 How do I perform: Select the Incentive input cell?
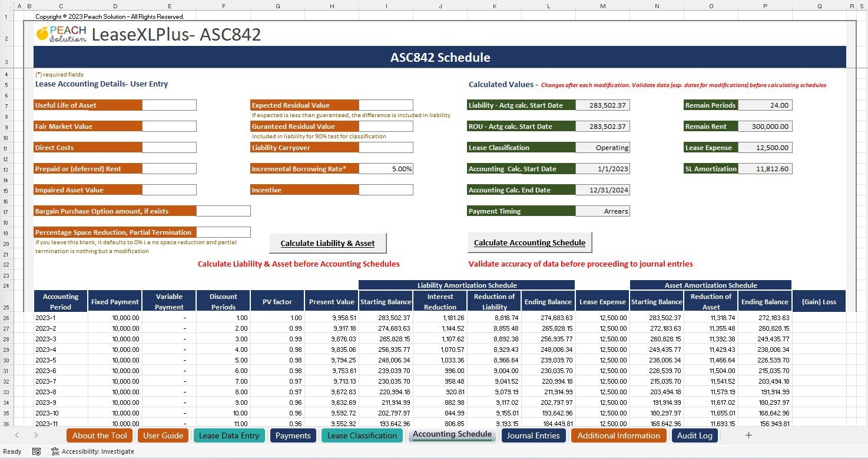(x=386, y=190)
